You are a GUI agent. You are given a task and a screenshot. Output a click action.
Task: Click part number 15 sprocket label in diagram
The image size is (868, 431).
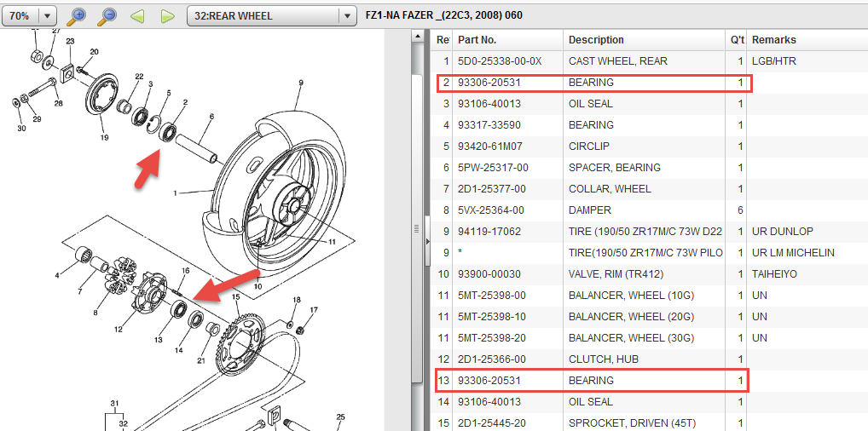click(236, 298)
